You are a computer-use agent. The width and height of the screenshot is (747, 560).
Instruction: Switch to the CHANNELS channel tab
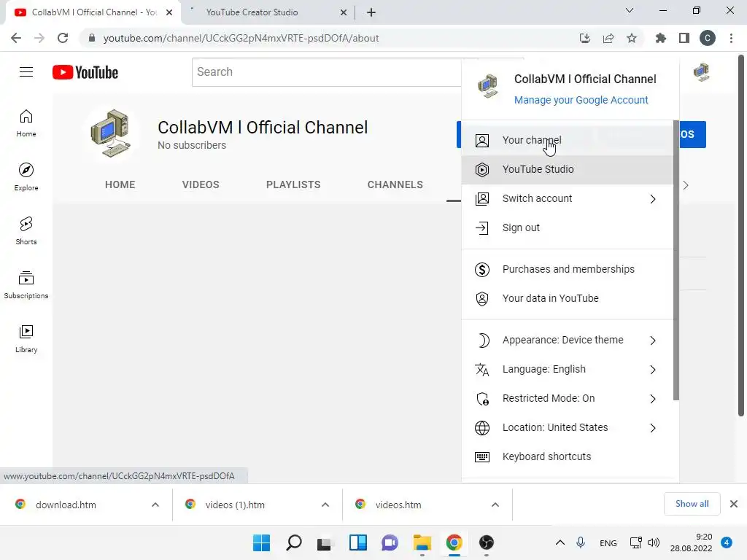click(395, 184)
